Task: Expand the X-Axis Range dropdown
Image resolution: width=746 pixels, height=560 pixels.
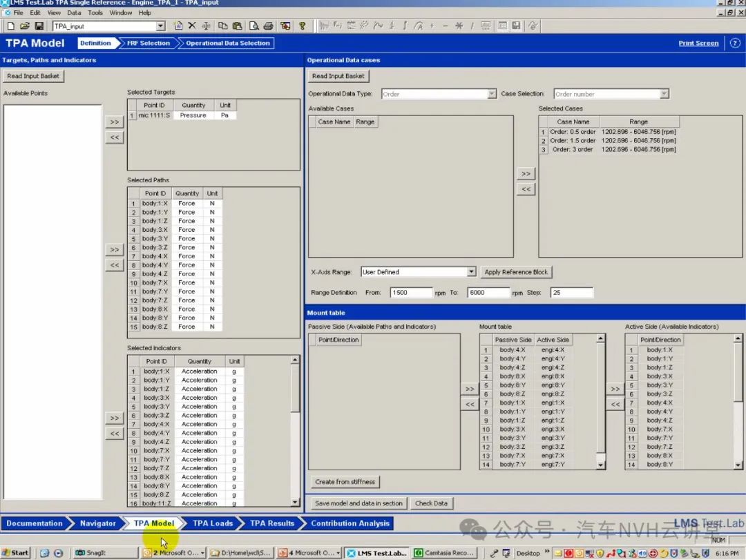Action: [x=471, y=272]
